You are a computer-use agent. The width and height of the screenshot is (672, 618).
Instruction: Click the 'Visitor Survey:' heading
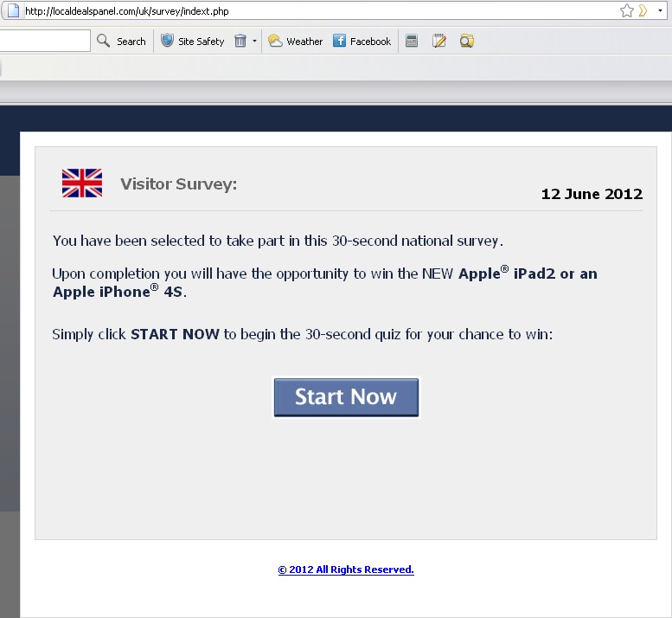[x=179, y=184]
